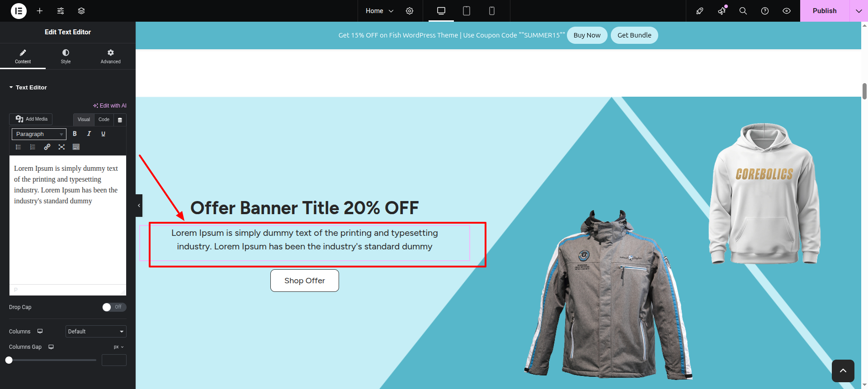Click the Columns Gap slider handle
Image resolution: width=868 pixels, height=389 pixels.
tap(9, 360)
